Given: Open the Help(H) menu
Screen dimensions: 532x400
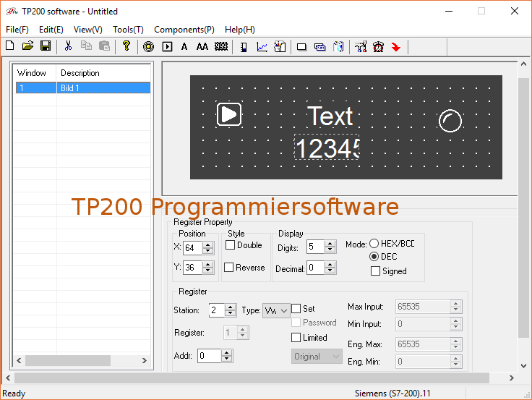Looking at the screenshot, I should click(x=240, y=30).
